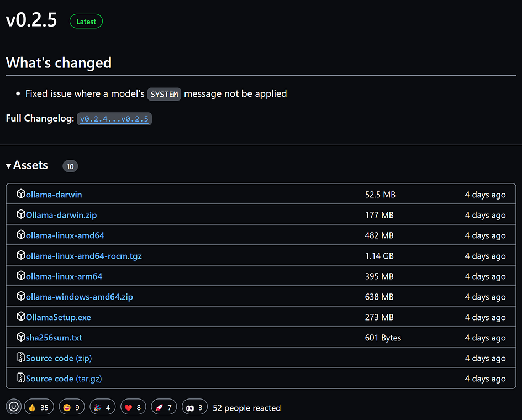522x420 pixels.
Task: React with the thumbs up emoji (35)
Action: pyautogui.click(x=39, y=407)
